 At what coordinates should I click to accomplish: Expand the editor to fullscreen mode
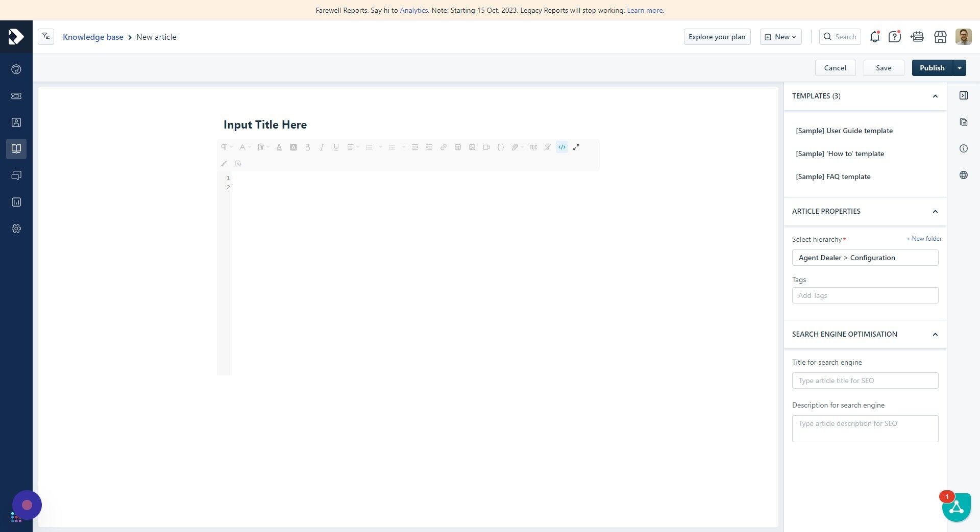coord(576,147)
